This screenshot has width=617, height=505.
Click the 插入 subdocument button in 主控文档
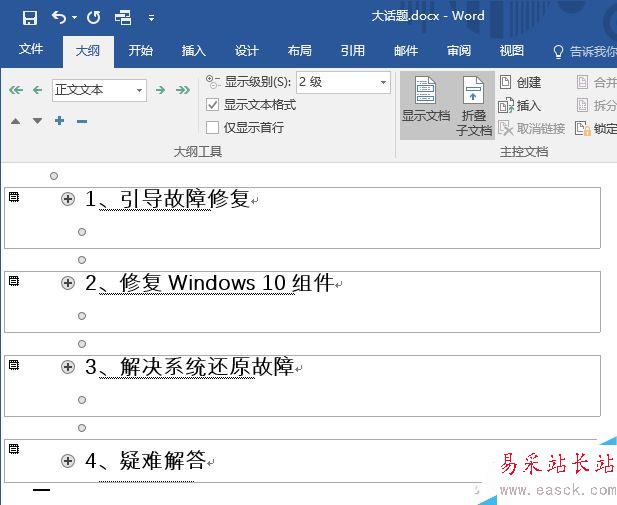519,105
